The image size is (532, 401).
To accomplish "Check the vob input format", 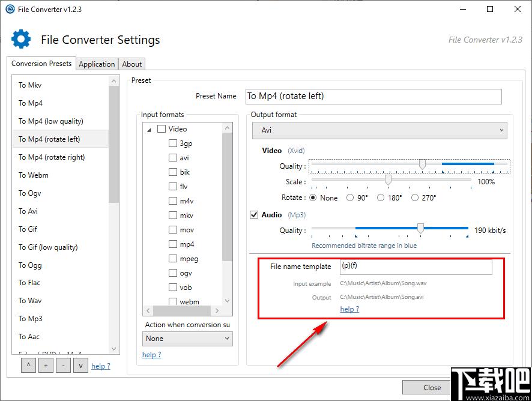I will tap(173, 288).
